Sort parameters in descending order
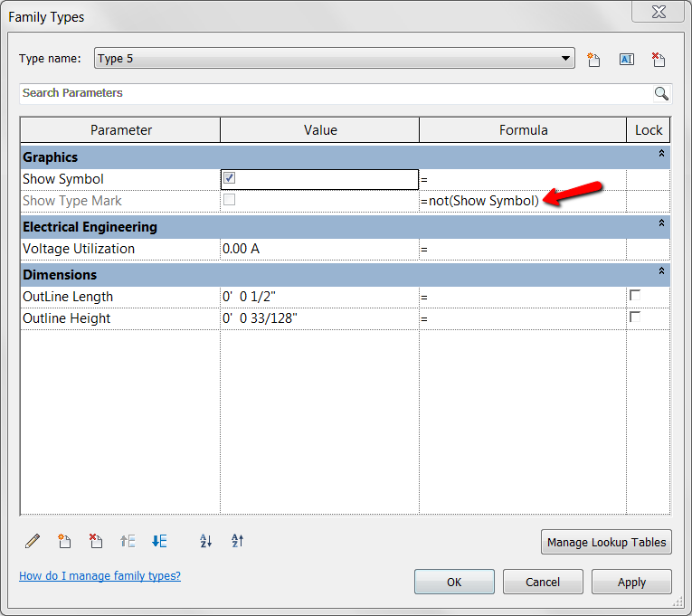Viewport: 692px width, 616px height. point(237,541)
